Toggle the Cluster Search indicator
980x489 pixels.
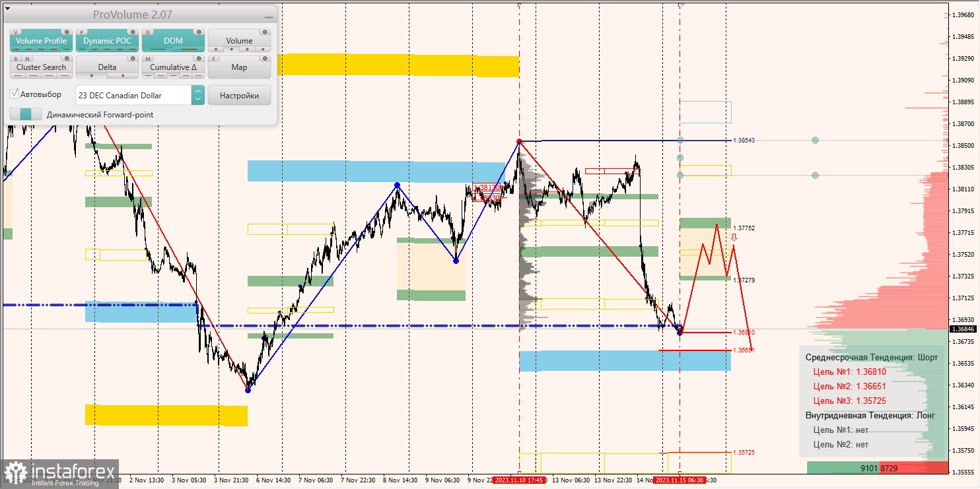(x=41, y=67)
